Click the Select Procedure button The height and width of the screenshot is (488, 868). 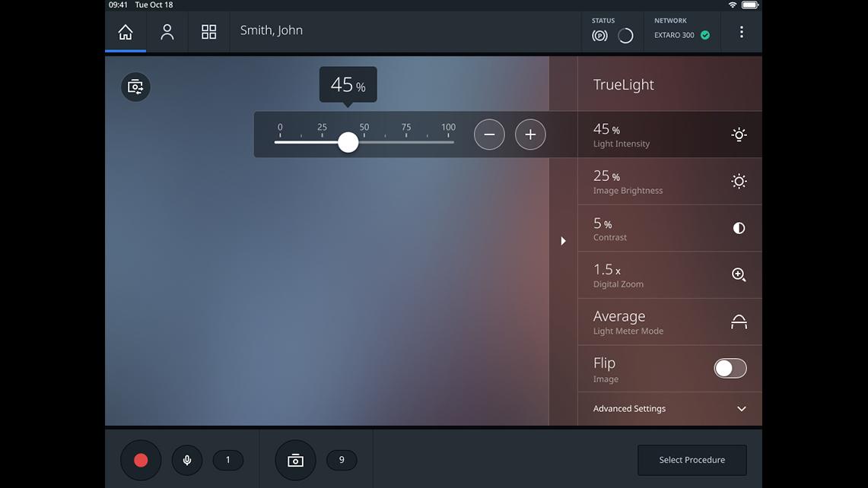692,460
